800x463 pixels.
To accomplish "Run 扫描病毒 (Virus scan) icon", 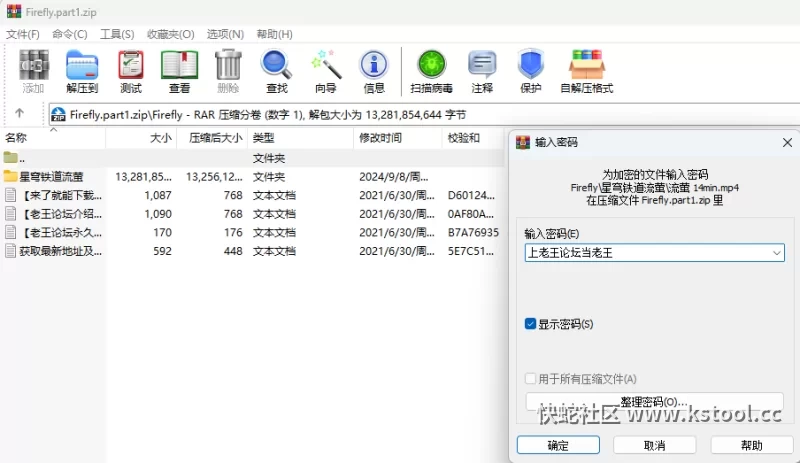I will 432,65.
